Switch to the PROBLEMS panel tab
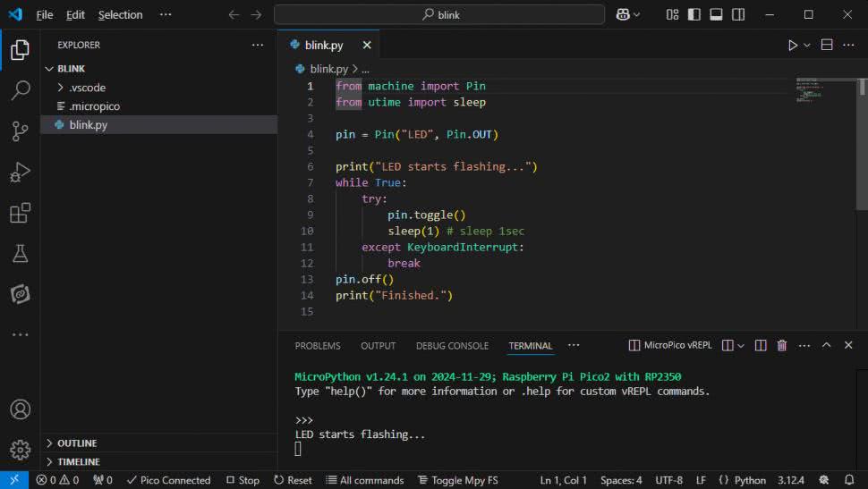Image resolution: width=868 pixels, height=489 pixels. coord(318,346)
